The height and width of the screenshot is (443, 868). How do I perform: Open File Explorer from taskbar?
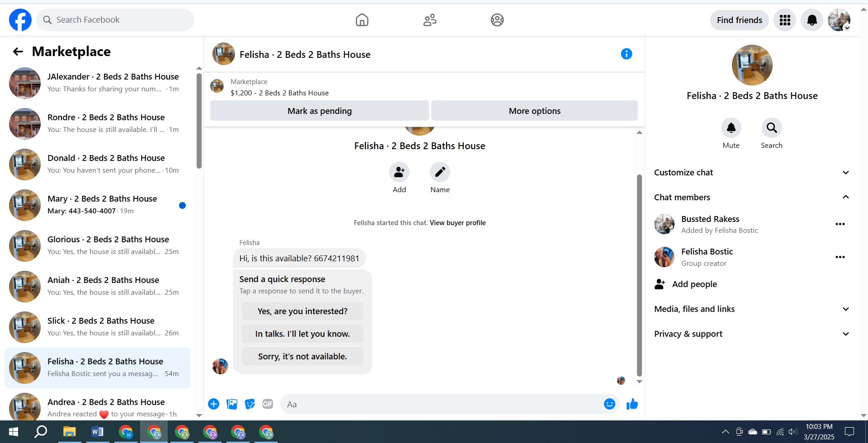tap(69, 432)
